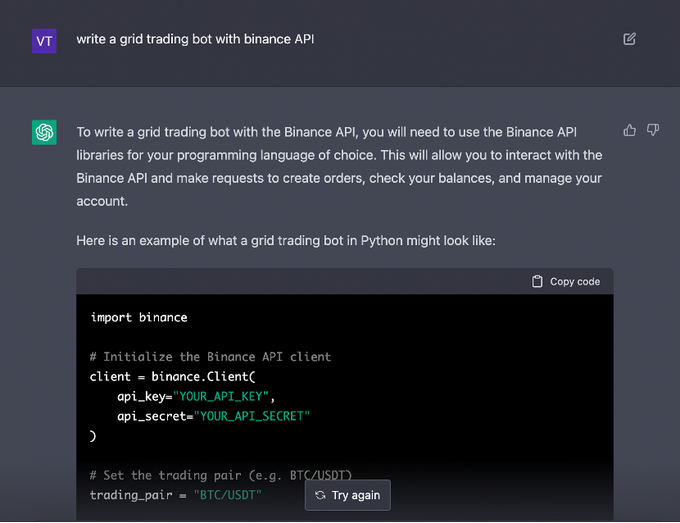Click the Initialize Binance API client comment

point(210,357)
